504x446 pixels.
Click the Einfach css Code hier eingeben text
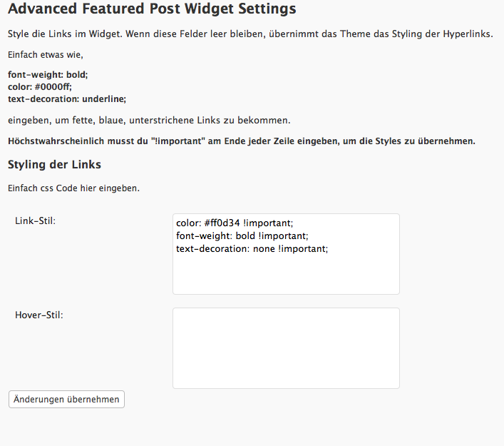tap(73, 188)
